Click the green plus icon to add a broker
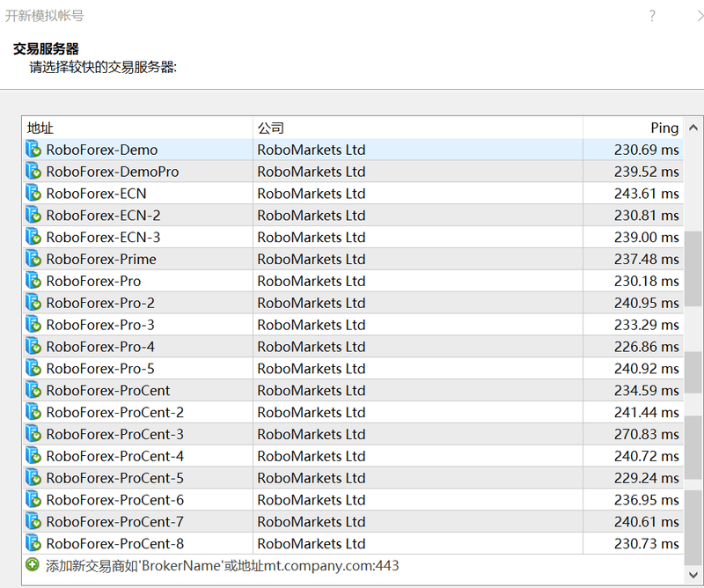 (x=30, y=566)
